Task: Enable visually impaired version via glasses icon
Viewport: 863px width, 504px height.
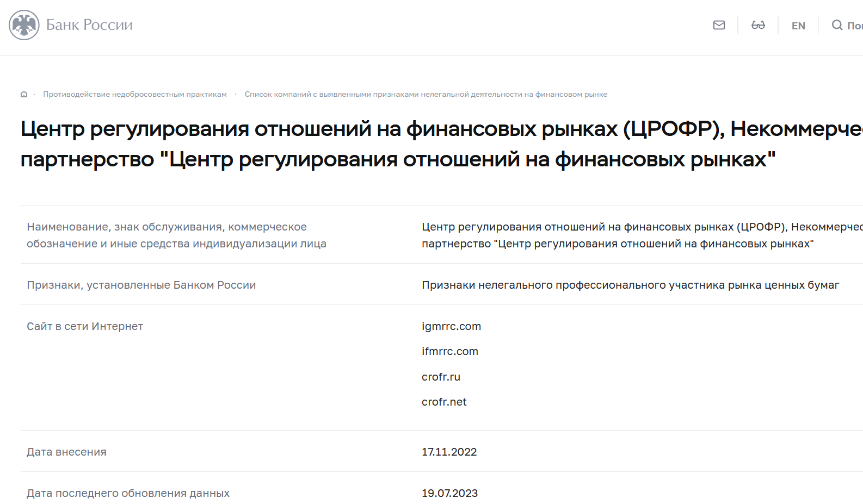Action: (x=758, y=25)
